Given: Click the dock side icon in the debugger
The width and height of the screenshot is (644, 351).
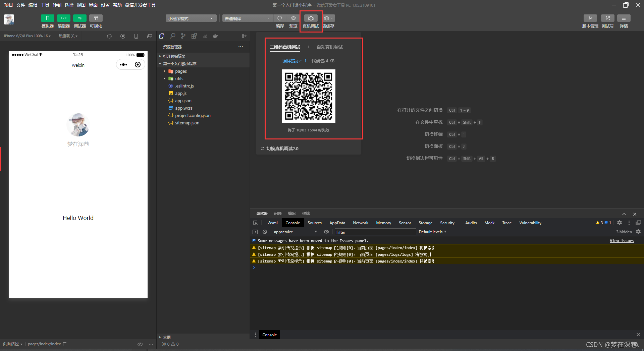Looking at the screenshot, I should tap(638, 223).
